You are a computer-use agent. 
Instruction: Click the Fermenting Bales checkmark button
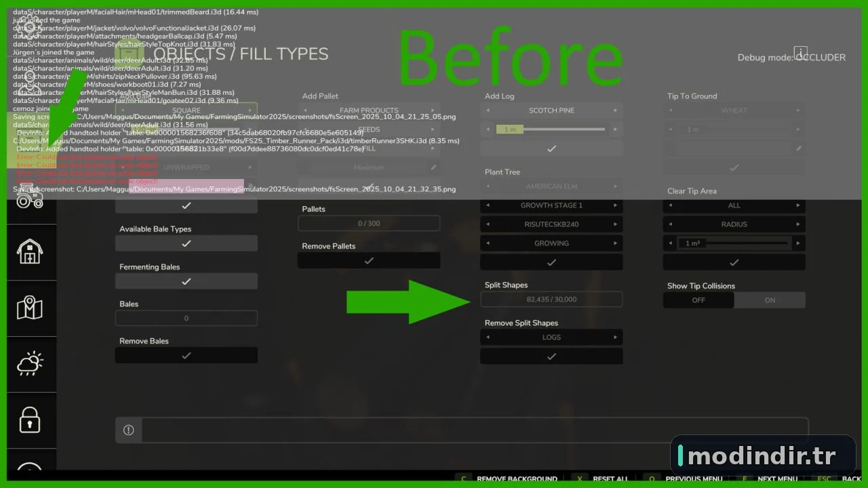(x=186, y=281)
